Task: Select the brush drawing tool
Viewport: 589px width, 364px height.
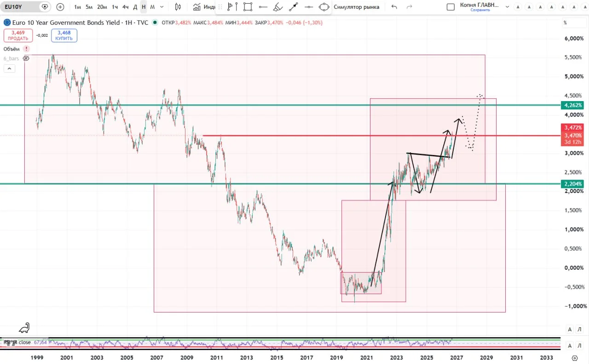Action: [x=277, y=7]
